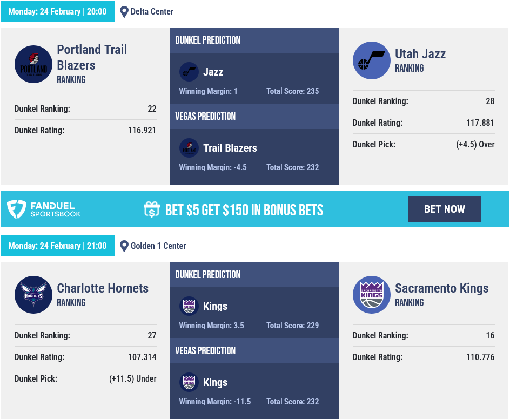Click the Sacramento Kings team logo

tap(372, 295)
